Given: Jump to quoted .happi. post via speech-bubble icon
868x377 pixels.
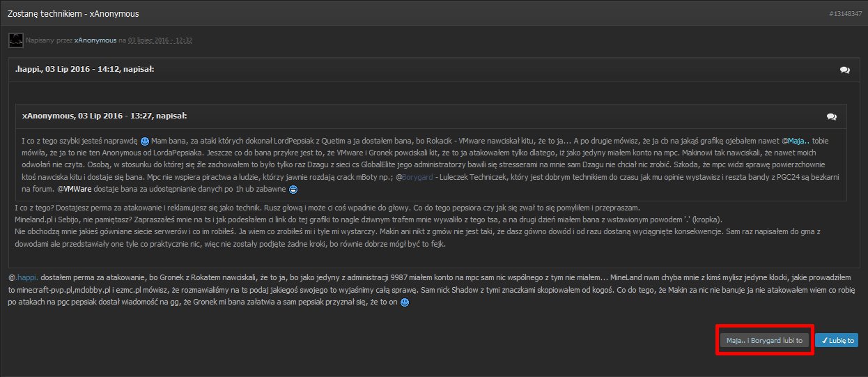Looking at the screenshot, I should [x=845, y=70].
